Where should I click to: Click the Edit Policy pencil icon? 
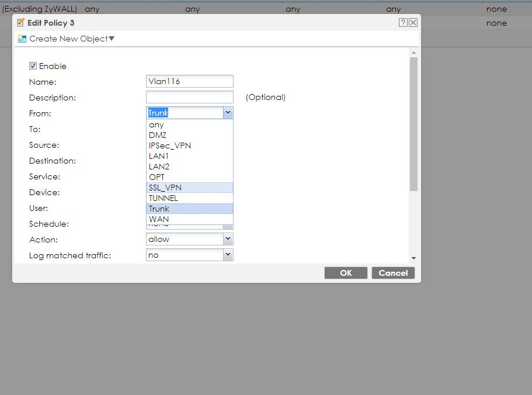tap(20, 23)
